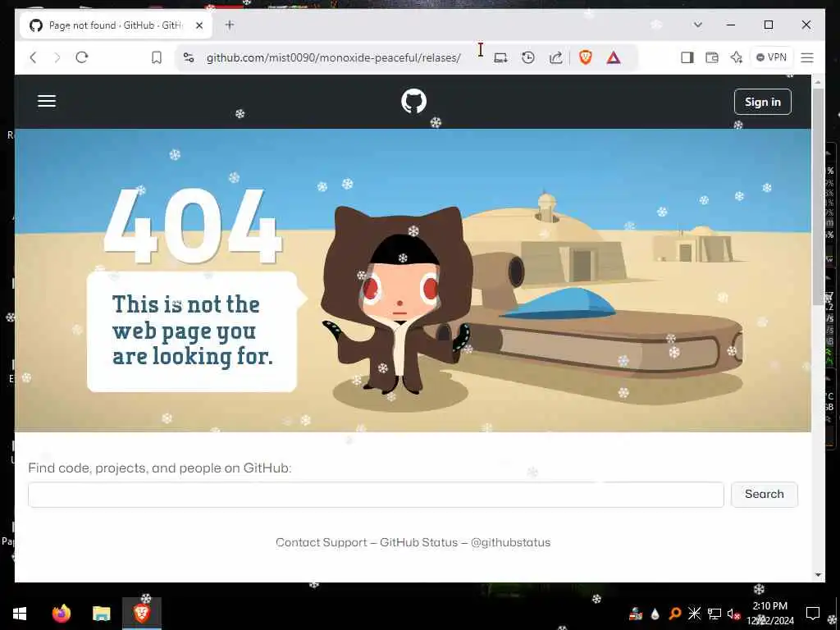The width and height of the screenshot is (840, 630).
Task: Click the scrollbar down arrow
Action: click(818, 575)
